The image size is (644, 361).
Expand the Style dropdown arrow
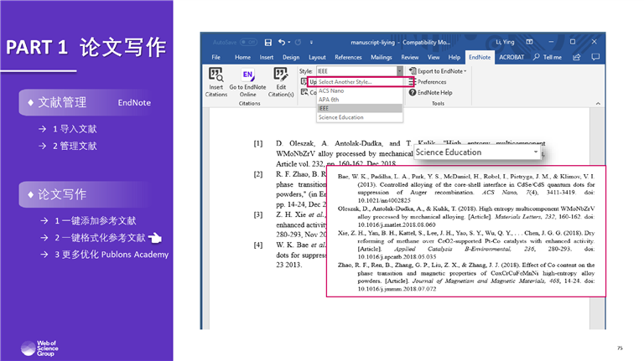tap(399, 71)
